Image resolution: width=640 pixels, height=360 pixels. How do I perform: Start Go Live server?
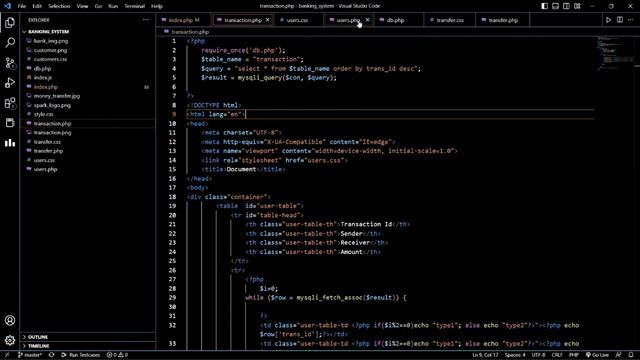tap(597, 355)
